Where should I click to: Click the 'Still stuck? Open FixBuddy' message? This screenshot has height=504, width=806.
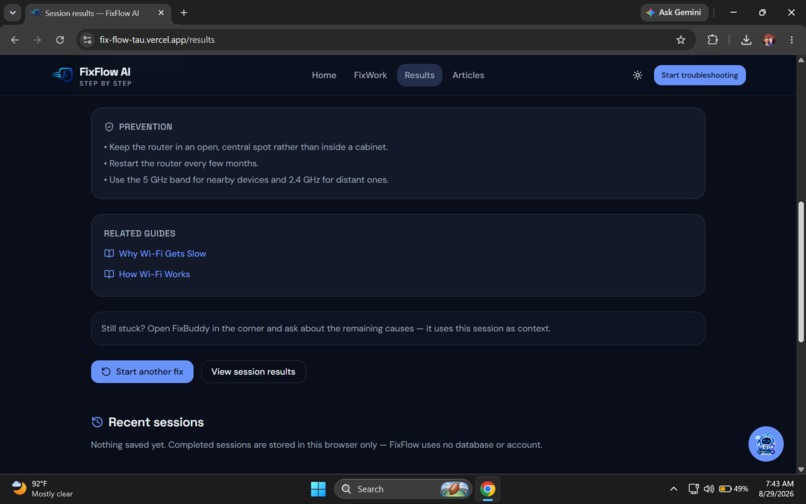coord(325,329)
